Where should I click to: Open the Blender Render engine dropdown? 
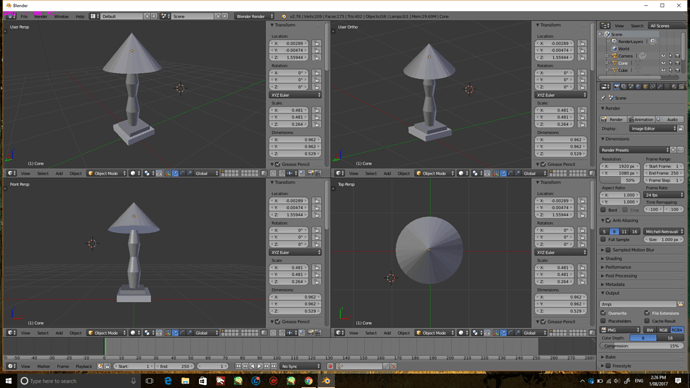254,16
